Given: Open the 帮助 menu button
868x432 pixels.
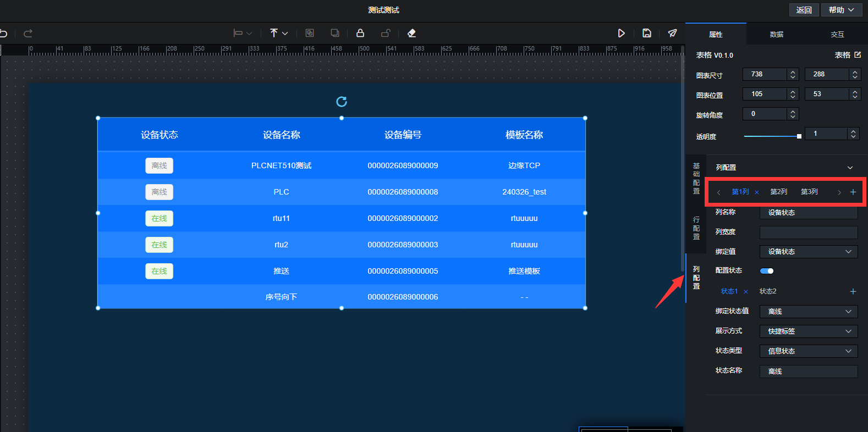Looking at the screenshot, I should (x=842, y=10).
